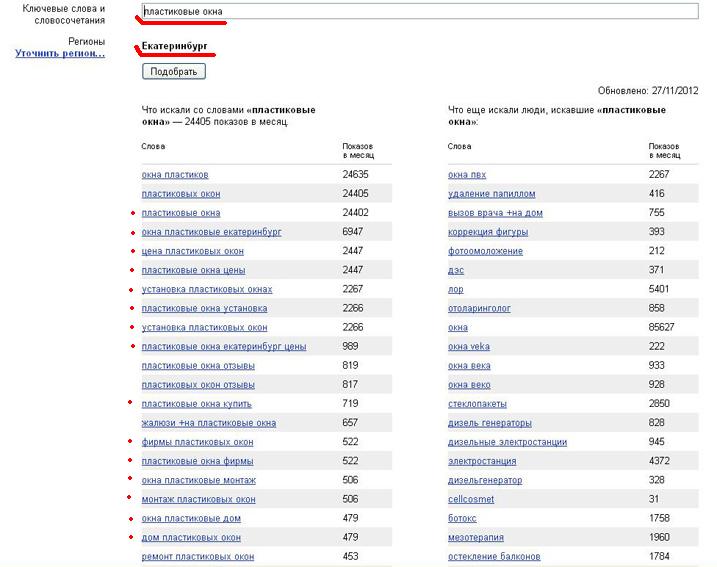Click the 'Подобрать' button

tap(174, 71)
